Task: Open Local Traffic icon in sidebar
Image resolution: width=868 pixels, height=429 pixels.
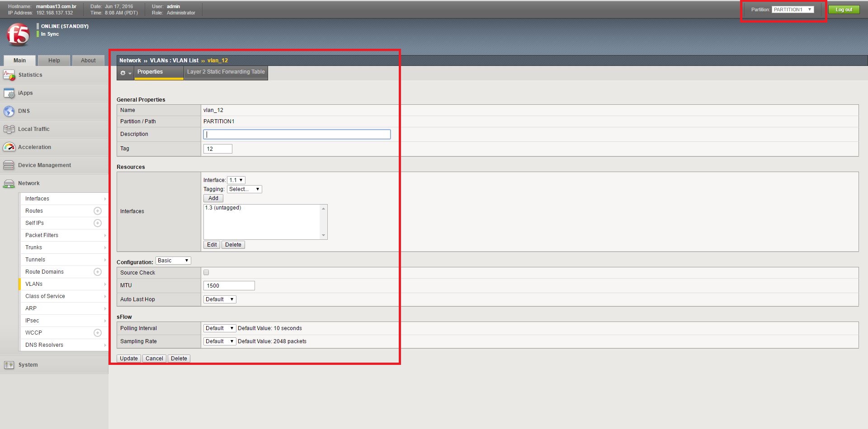Action: click(9, 129)
